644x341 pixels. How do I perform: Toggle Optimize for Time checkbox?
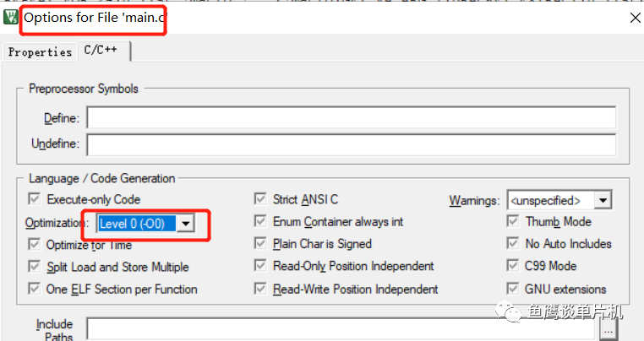point(34,245)
